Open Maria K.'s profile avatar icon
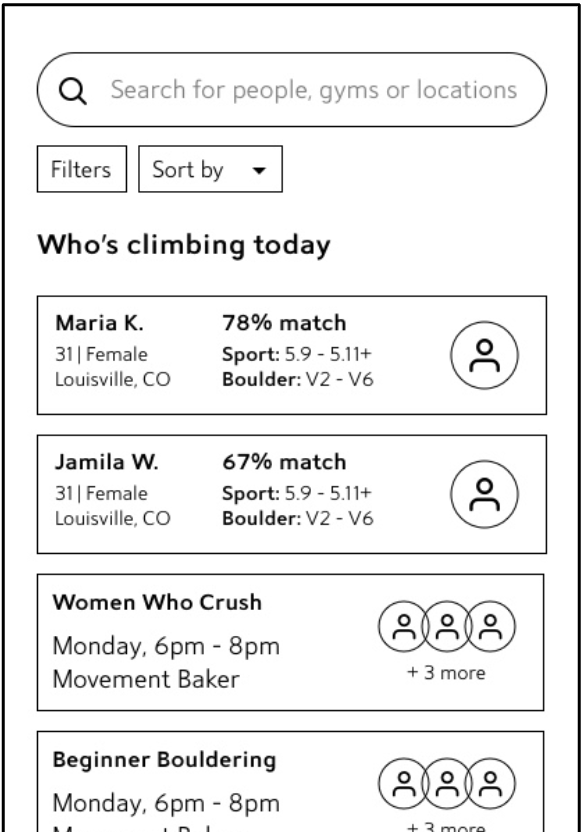Image resolution: width=582 pixels, height=832 pixels. (484, 356)
